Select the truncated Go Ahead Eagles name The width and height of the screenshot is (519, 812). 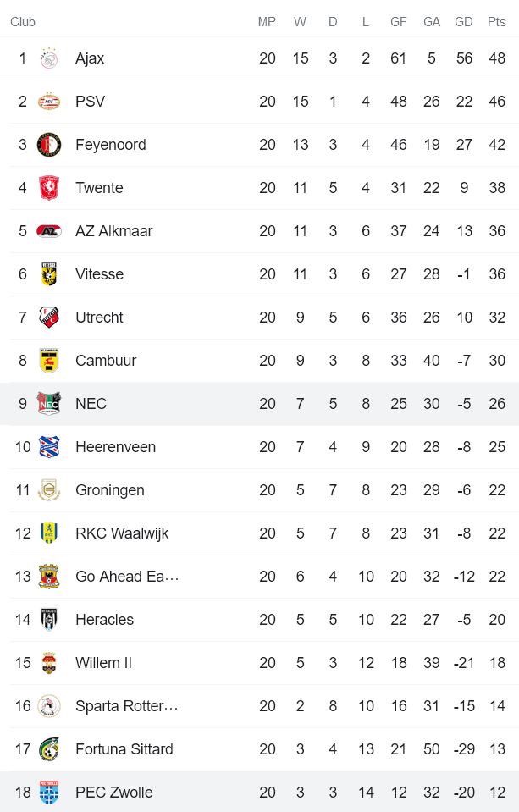click(x=127, y=577)
